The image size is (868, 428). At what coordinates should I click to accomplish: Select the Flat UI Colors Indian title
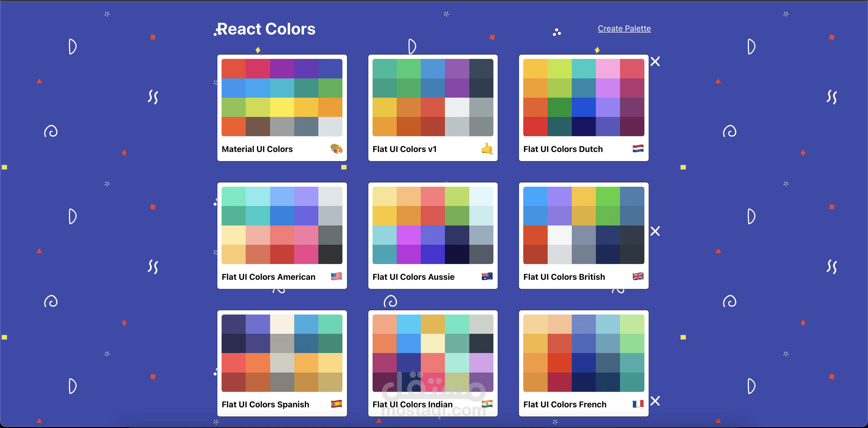click(412, 404)
